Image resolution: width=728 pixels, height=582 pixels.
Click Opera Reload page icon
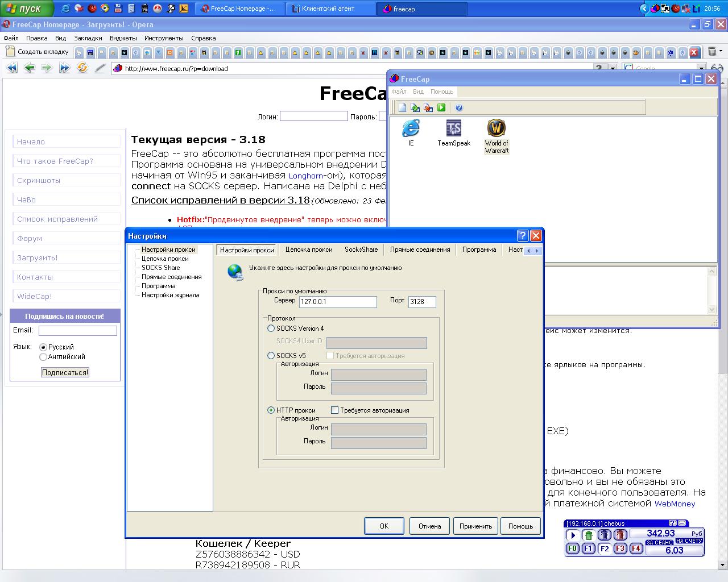click(x=82, y=68)
